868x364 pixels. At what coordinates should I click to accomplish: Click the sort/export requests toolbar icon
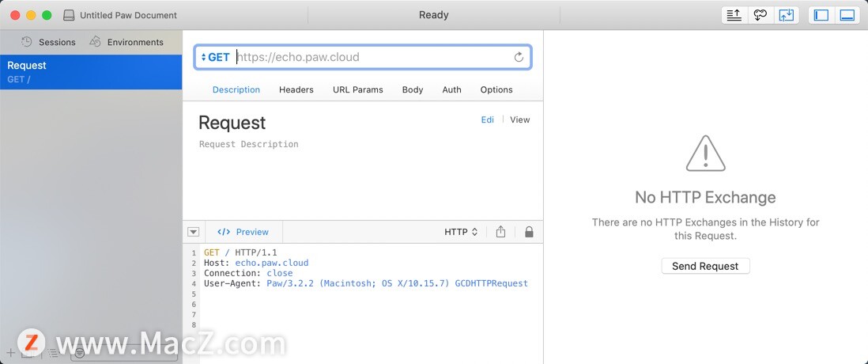(734, 15)
